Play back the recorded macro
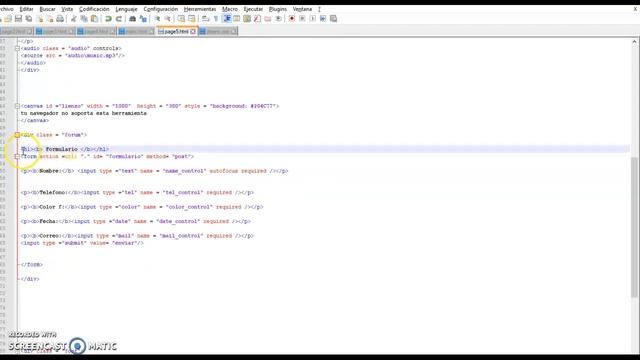Viewport: 640px width, 360px height. (x=313, y=19)
